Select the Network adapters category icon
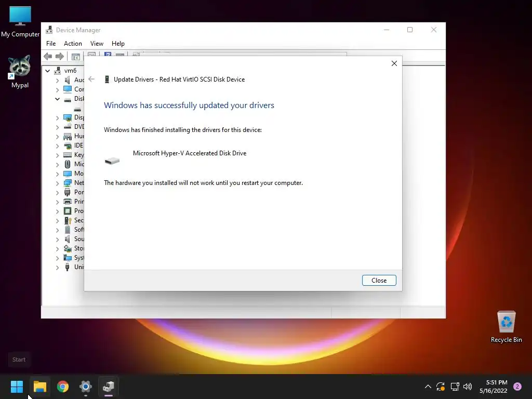This screenshot has height=399, width=532. click(x=68, y=183)
